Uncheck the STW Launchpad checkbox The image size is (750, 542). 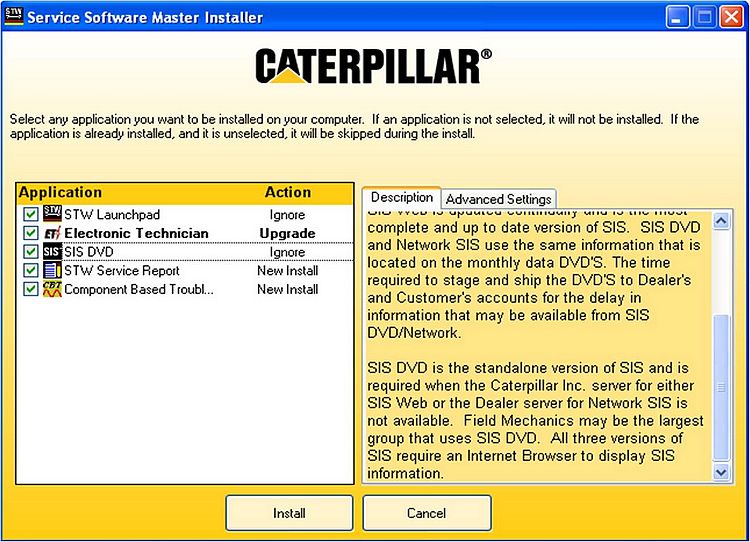click(31, 214)
